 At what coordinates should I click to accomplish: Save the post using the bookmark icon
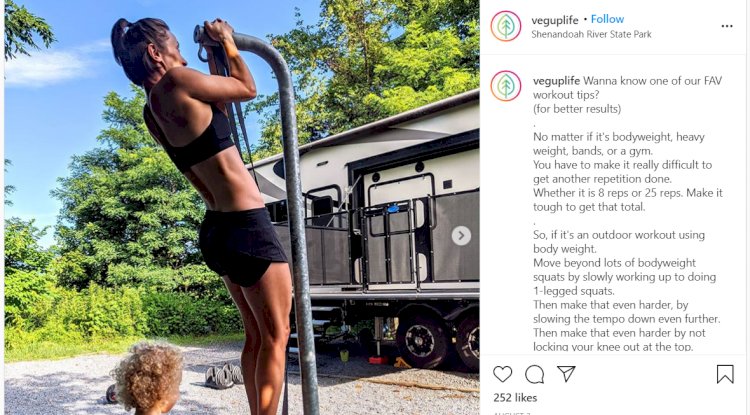[x=725, y=374]
